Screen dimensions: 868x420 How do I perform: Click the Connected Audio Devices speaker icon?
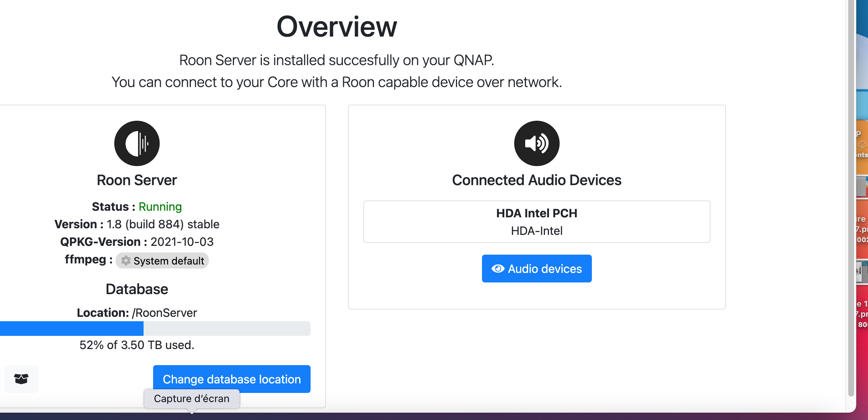point(537,143)
